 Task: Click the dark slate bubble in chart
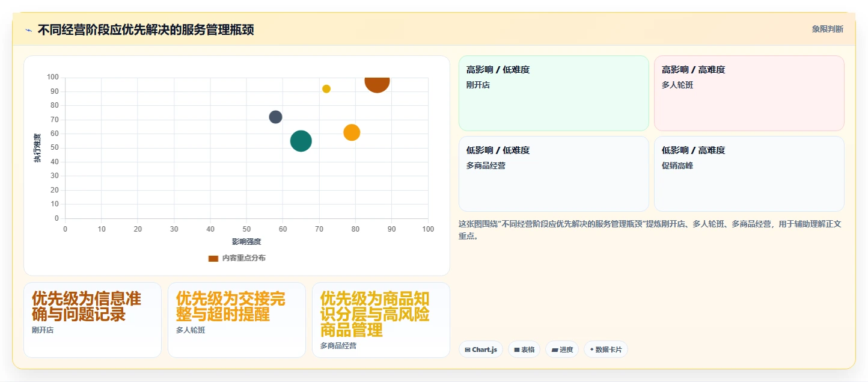click(x=275, y=117)
